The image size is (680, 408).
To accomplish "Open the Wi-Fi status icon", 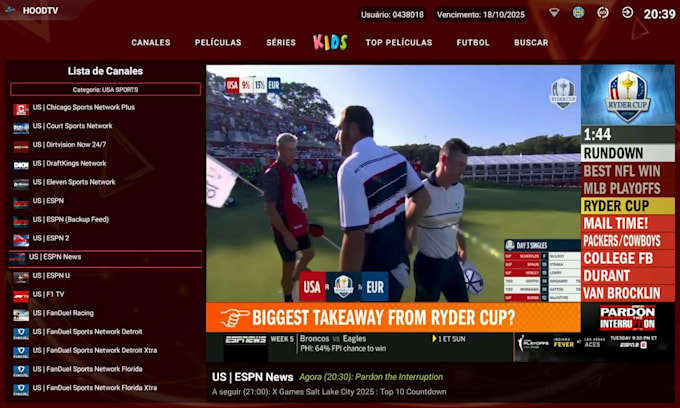I will click(x=554, y=13).
